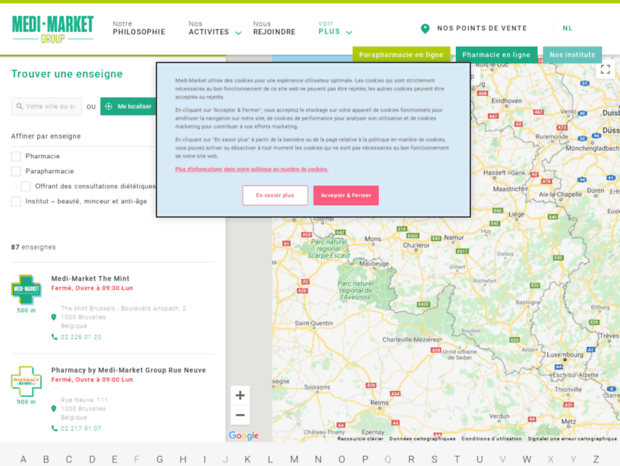Click Données cartographiques on the map
Viewport: 620px width, 466px height.
(x=422, y=439)
